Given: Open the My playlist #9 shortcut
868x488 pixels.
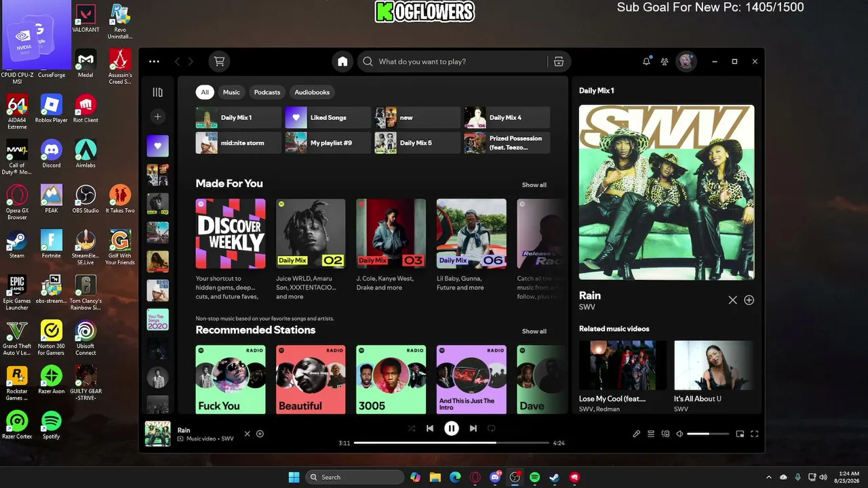Looking at the screenshot, I should tap(328, 143).
